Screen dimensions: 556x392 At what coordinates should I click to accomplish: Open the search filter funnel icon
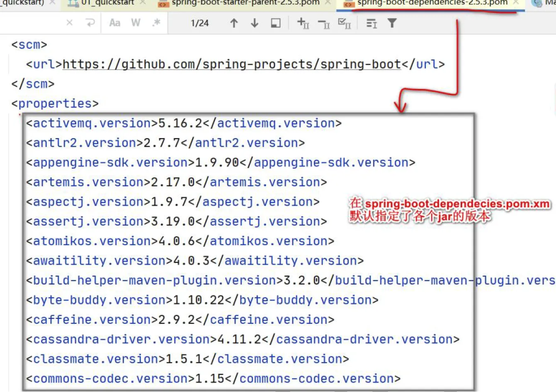coord(392,23)
